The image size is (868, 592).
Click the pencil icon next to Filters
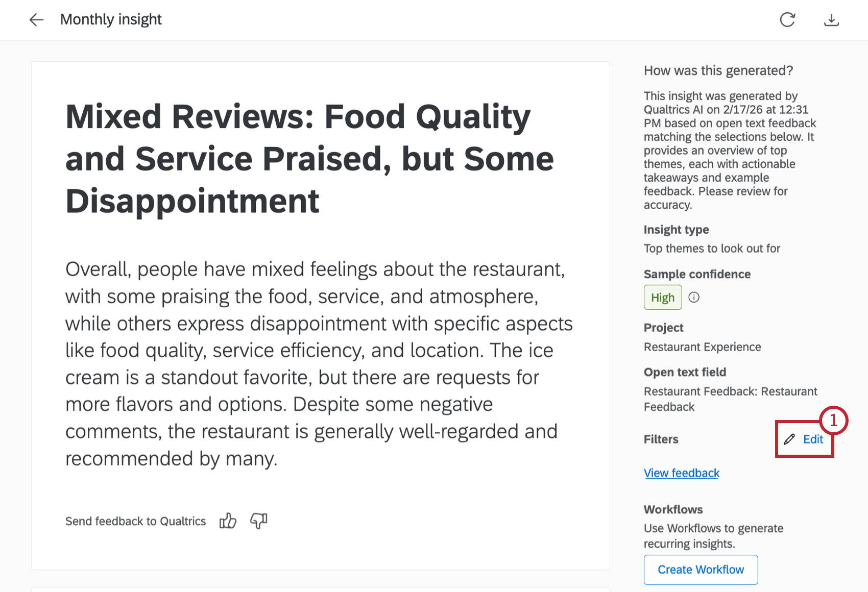click(x=789, y=439)
